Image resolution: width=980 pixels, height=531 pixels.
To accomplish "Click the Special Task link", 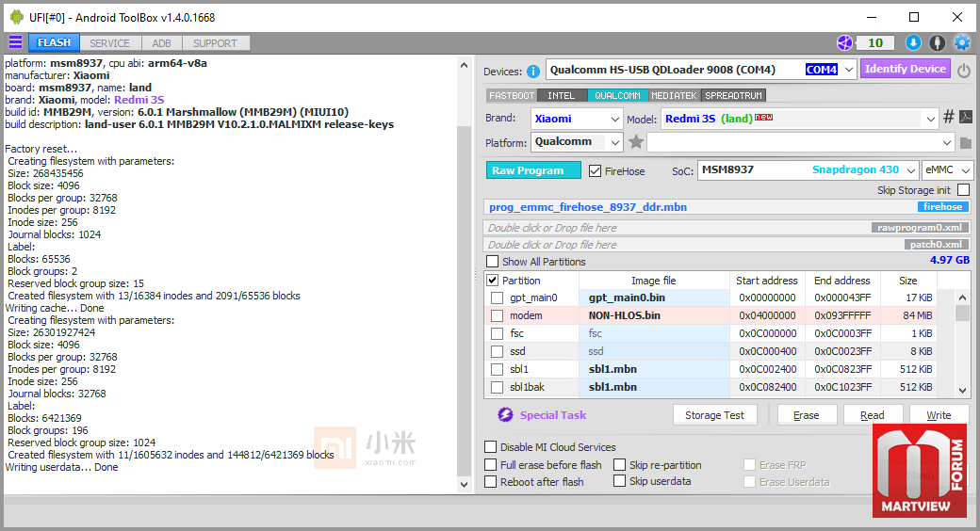I will coord(552,415).
